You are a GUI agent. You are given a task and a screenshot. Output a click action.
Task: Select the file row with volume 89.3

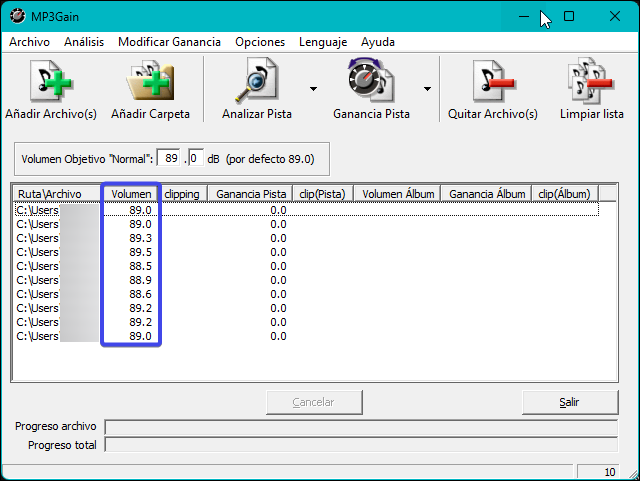pyautogui.click(x=307, y=238)
